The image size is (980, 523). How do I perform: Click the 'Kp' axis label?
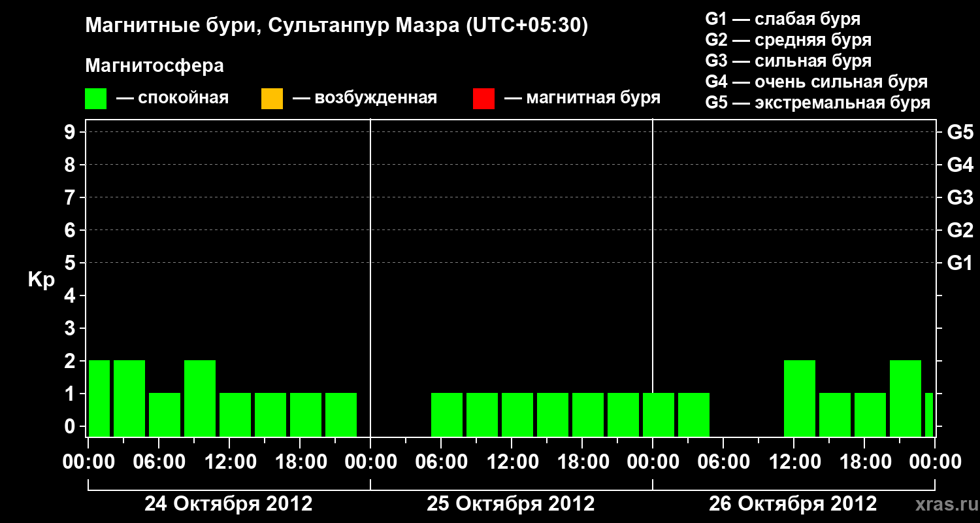coord(41,280)
